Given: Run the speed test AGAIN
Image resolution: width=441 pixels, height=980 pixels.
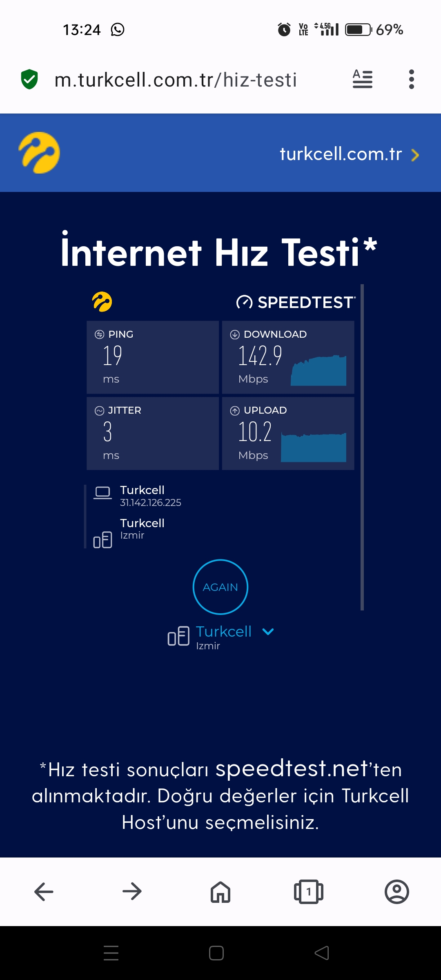Looking at the screenshot, I should (x=220, y=587).
